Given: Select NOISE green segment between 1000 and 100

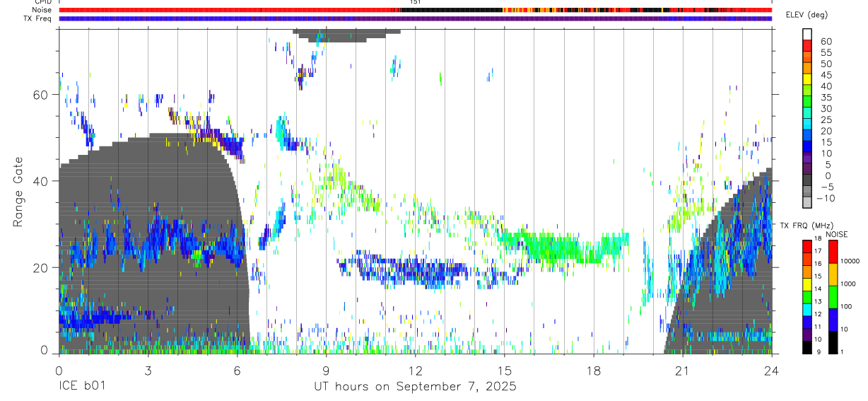Looking at the screenshot, I should click(x=833, y=296).
